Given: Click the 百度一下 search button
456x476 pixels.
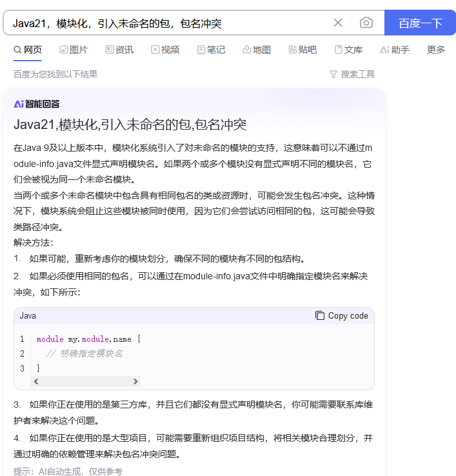Looking at the screenshot, I should coord(420,23).
